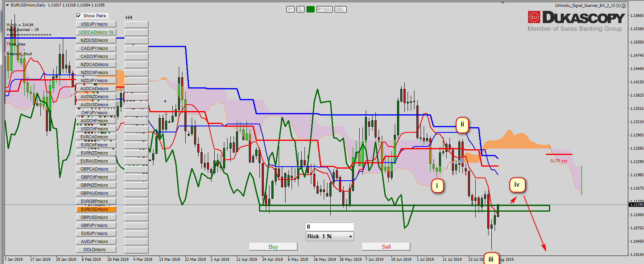Image resolution: width=644 pixels, height=264 pixels.
Task: Click the smiley EA status icon
Action: [624, 6]
